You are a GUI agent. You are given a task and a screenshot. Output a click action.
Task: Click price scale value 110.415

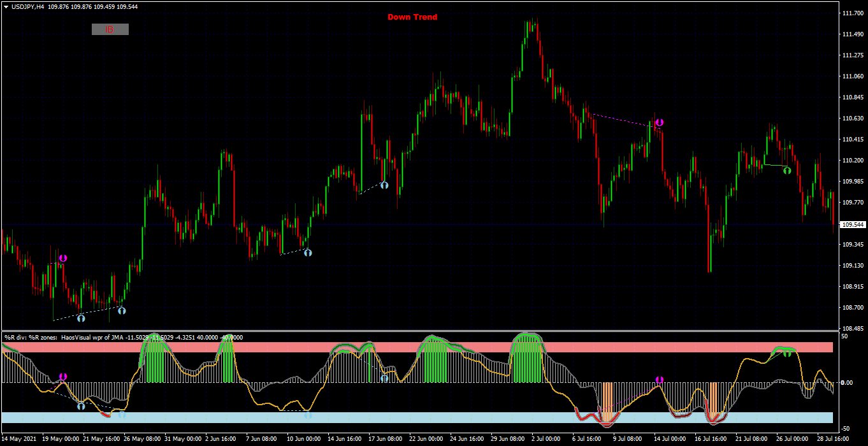click(852, 140)
